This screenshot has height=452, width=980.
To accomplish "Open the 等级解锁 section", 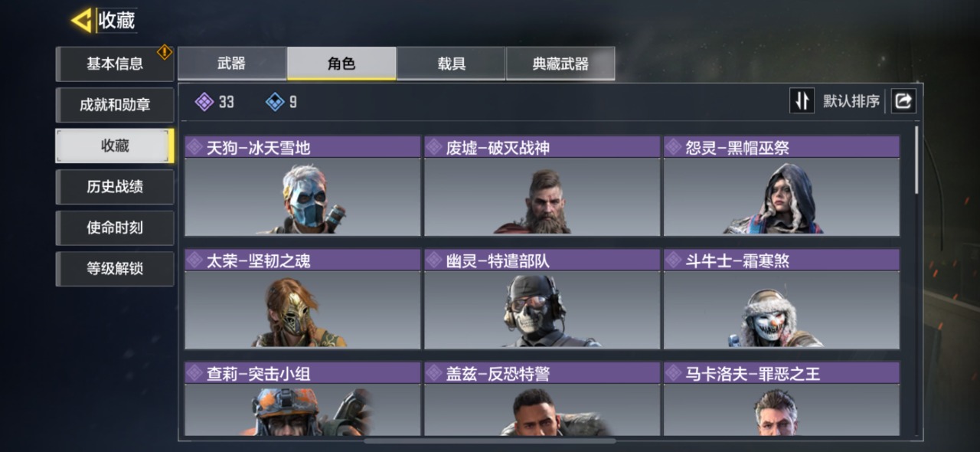I will [115, 269].
